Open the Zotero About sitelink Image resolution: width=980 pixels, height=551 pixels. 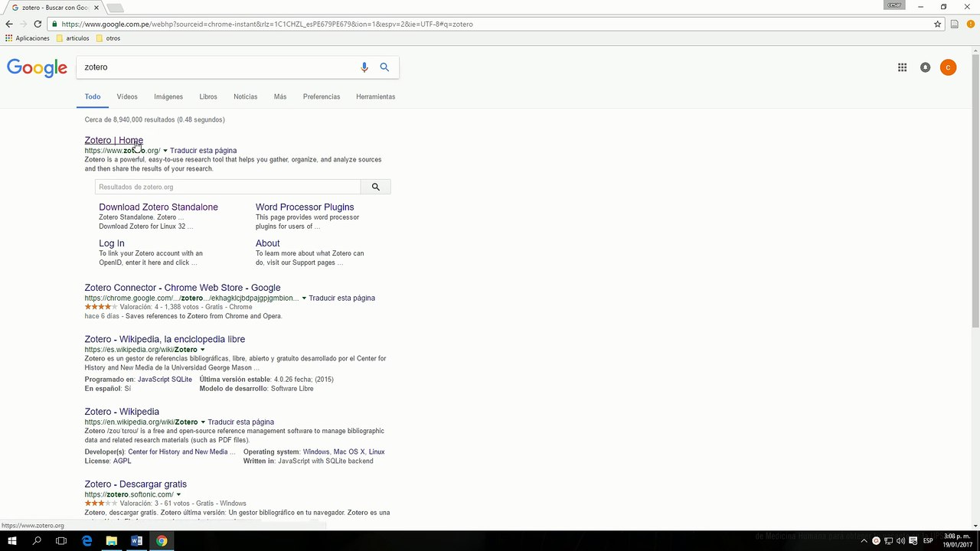[x=267, y=243]
